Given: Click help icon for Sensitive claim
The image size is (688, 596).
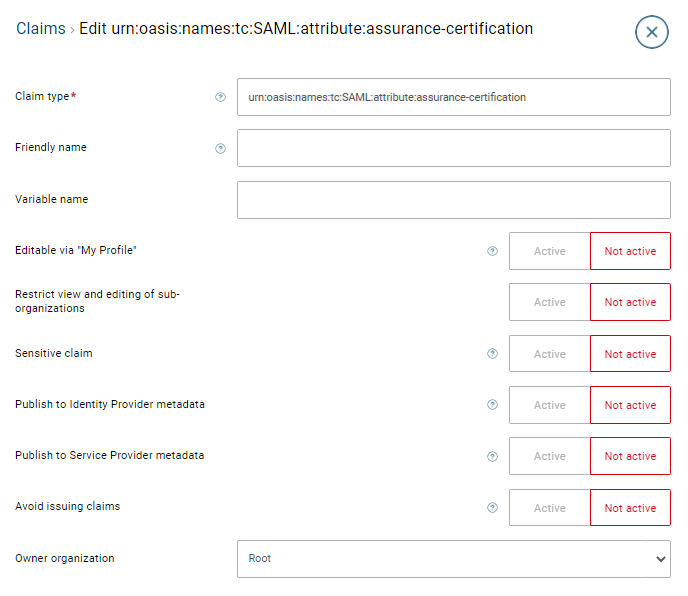Looking at the screenshot, I should (x=492, y=354).
